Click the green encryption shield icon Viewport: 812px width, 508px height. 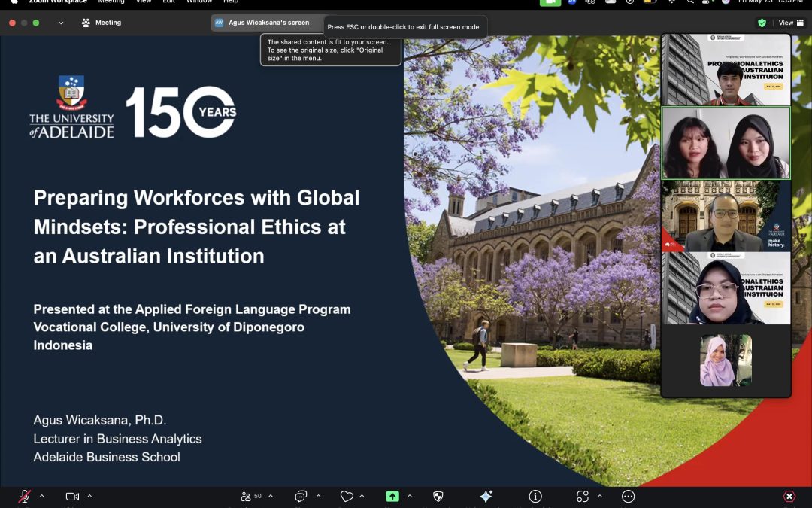pos(762,23)
